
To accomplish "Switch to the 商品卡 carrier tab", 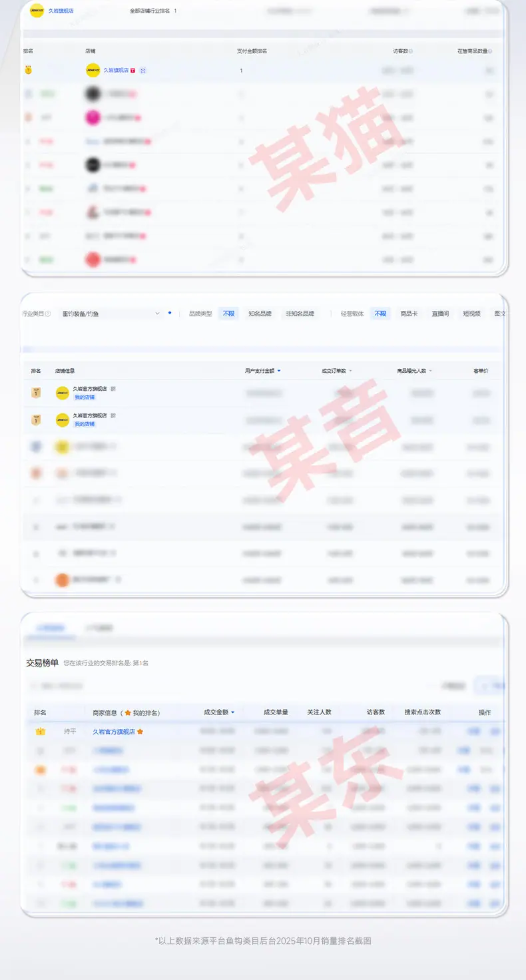I will (409, 314).
